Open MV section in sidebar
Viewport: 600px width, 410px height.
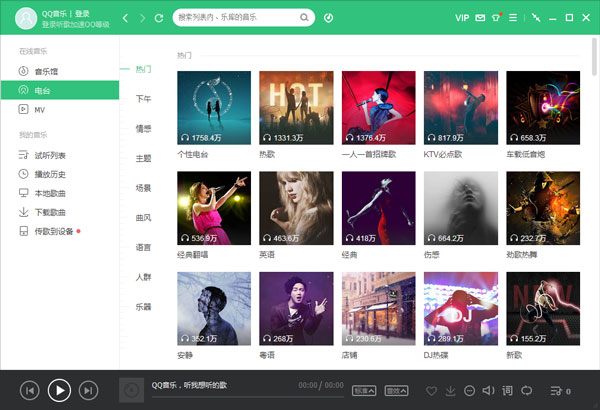click(60, 109)
